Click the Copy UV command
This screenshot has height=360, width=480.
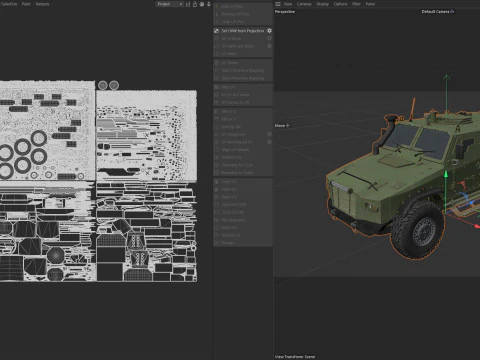pos(229,182)
